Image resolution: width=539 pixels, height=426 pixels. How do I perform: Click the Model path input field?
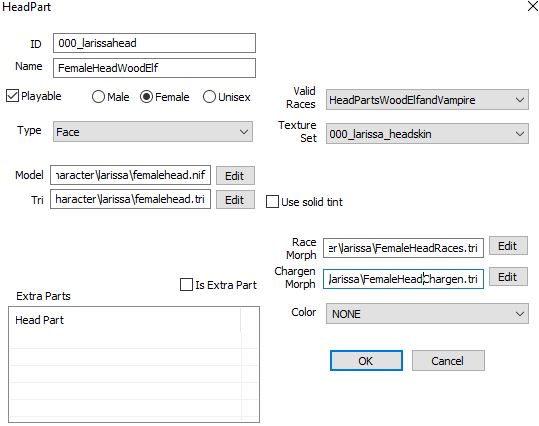click(x=130, y=175)
